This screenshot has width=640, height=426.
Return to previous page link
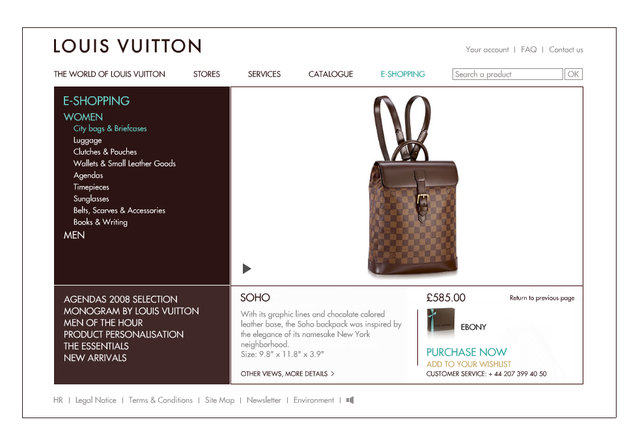[542, 298]
